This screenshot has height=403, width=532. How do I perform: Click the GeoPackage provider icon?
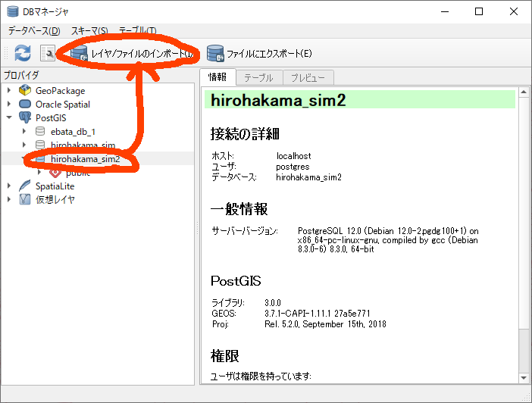point(24,91)
